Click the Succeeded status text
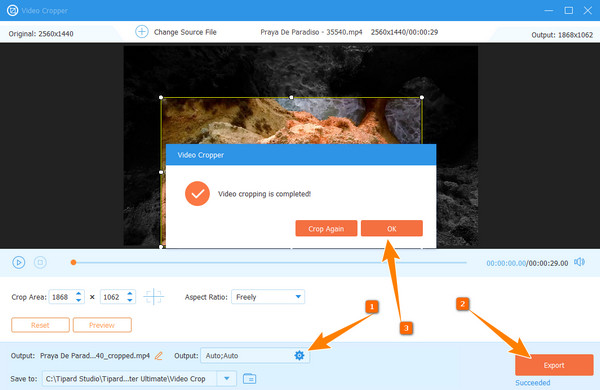The width and height of the screenshot is (600, 390). (x=533, y=382)
